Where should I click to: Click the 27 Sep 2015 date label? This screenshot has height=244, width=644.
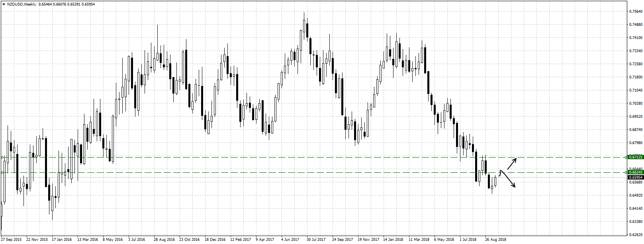click(12, 240)
